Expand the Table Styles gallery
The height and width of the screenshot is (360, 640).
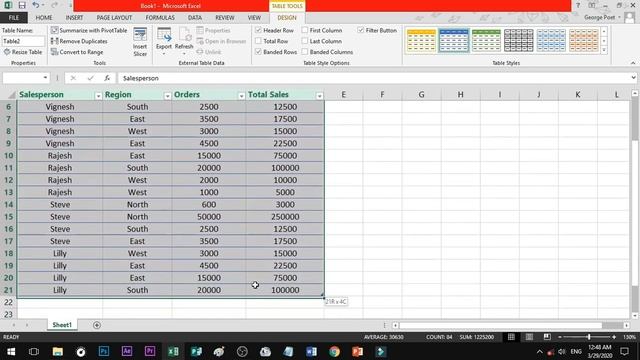tap(604, 51)
